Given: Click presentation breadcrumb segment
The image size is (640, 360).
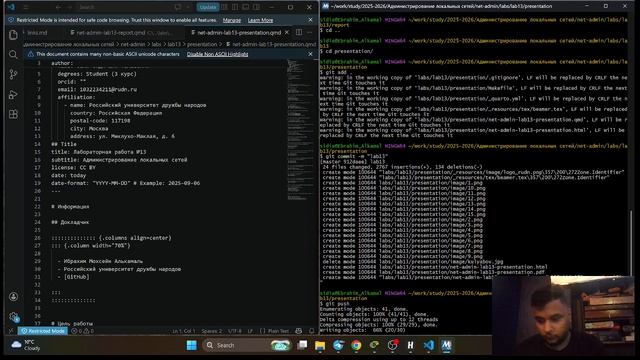Looking at the screenshot, I should (x=202, y=44).
